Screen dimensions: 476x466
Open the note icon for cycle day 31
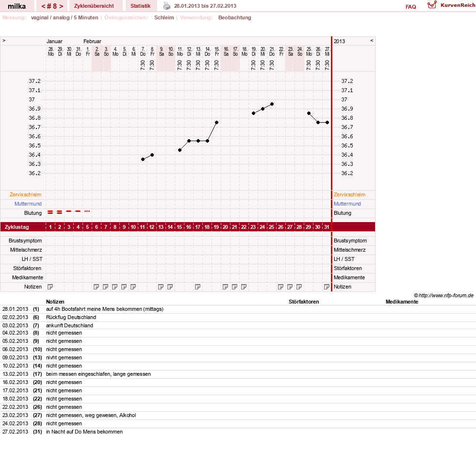click(x=327, y=287)
